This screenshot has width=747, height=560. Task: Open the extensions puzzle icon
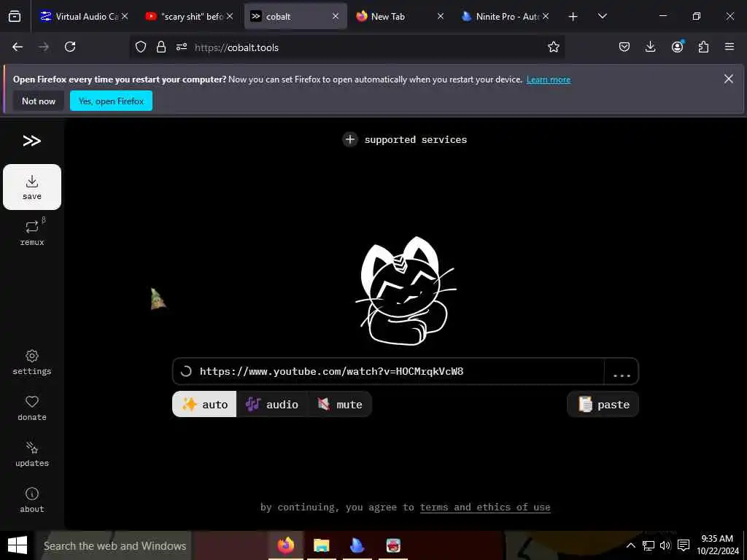coord(703,47)
